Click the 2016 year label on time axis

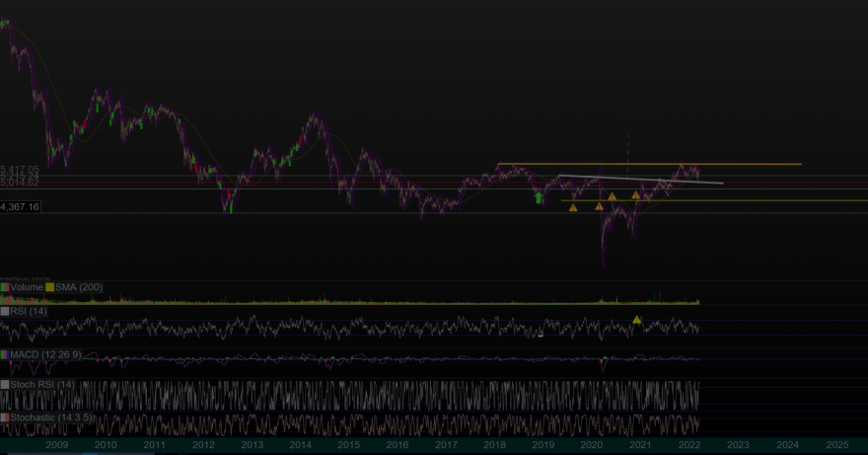pyautogui.click(x=398, y=445)
